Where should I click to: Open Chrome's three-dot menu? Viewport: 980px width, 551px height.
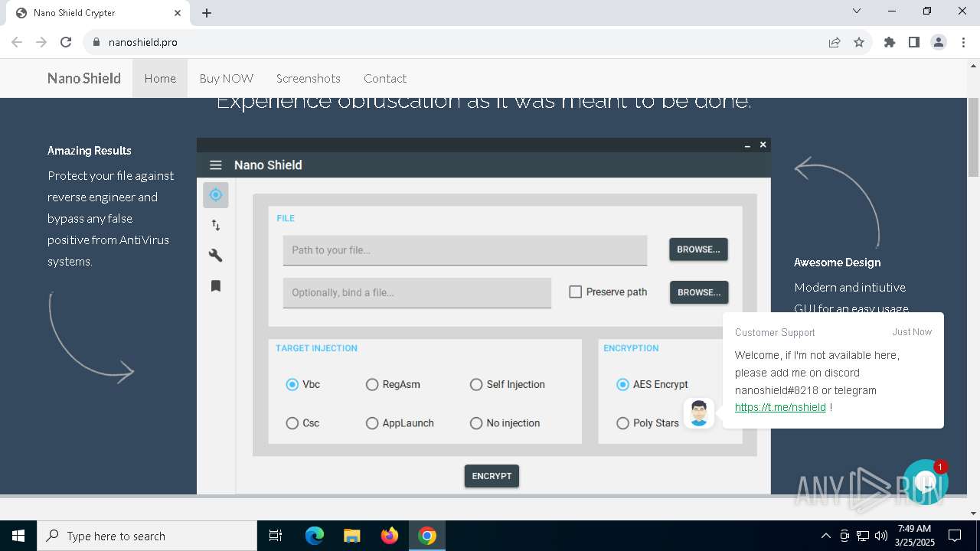tap(962, 42)
